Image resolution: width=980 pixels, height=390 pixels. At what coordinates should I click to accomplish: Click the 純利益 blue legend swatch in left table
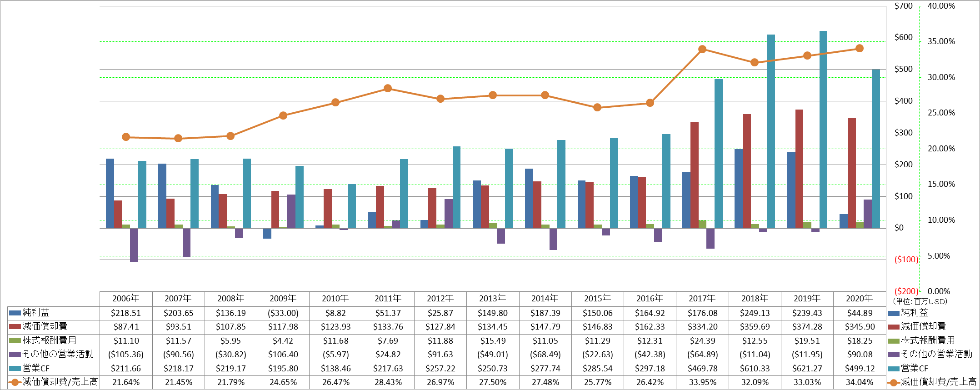click(15, 313)
